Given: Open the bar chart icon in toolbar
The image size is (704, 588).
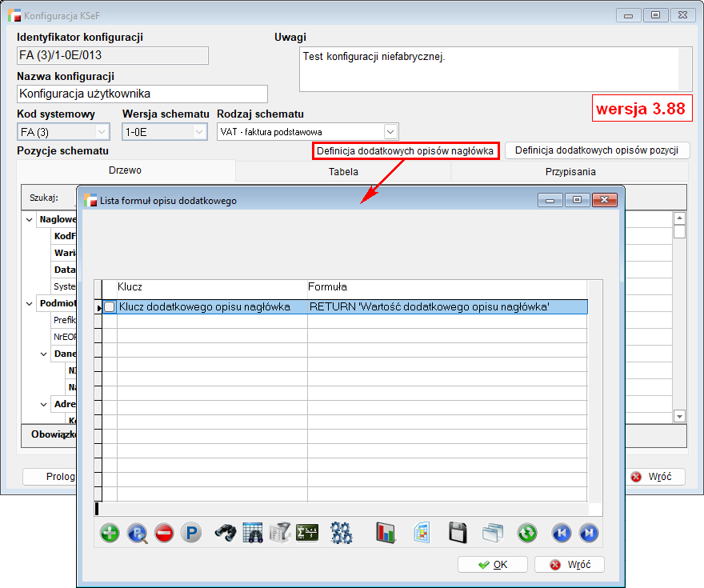Looking at the screenshot, I should point(386,534).
